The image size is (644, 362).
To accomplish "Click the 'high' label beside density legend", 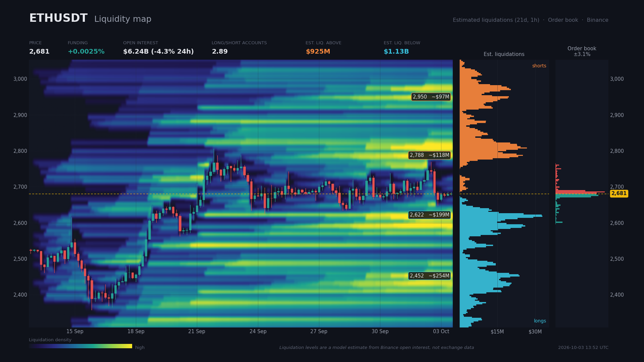I will tap(140, 348).
